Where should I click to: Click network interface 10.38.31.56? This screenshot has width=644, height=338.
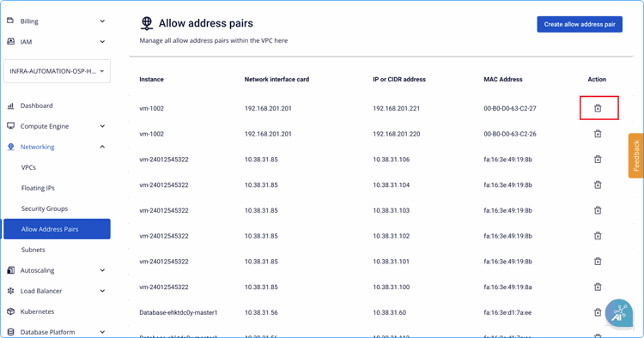[x=261, y=312]
